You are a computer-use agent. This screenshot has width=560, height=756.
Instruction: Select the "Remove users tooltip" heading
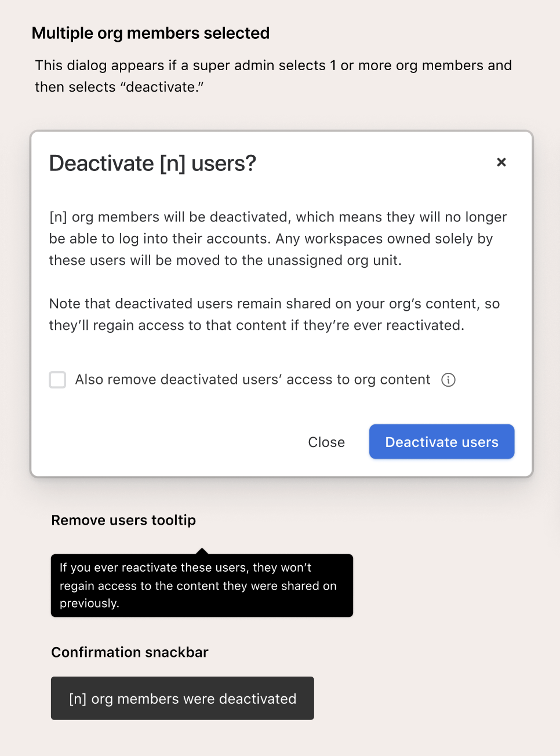123,520
